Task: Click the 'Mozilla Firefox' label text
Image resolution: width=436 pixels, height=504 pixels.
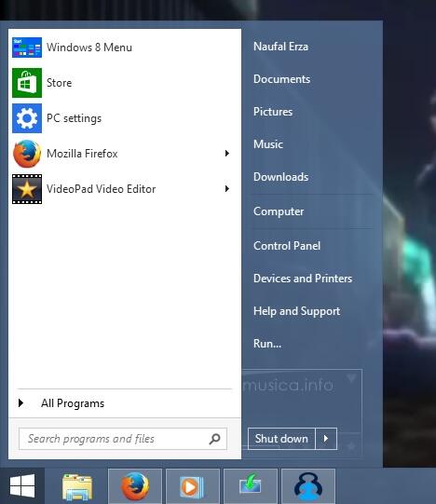Action: click(82, 154)
